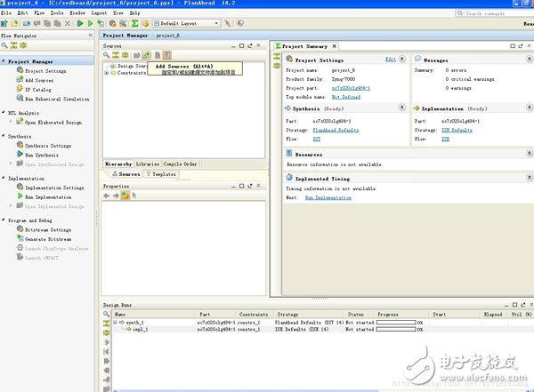
Task: Click the Edit link in Project Settings
Action: (390, 60)
